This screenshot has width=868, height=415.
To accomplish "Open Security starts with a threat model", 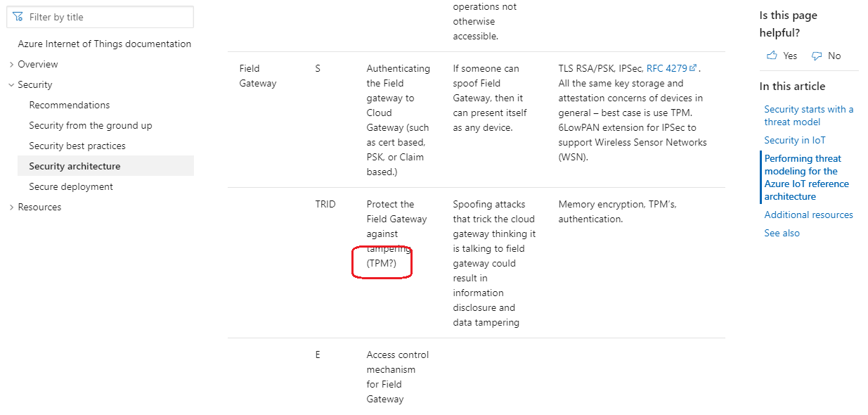I will coord(809,115).
